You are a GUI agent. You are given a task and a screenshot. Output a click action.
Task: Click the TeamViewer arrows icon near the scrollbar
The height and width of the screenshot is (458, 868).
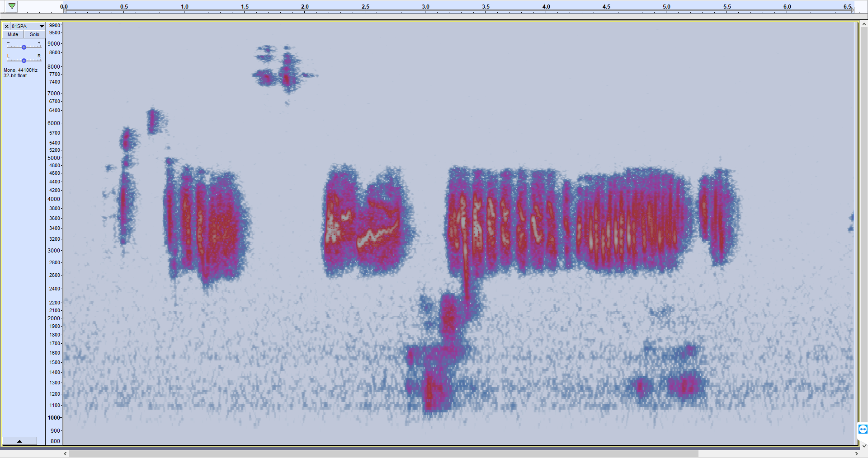[x=863, y=430]
